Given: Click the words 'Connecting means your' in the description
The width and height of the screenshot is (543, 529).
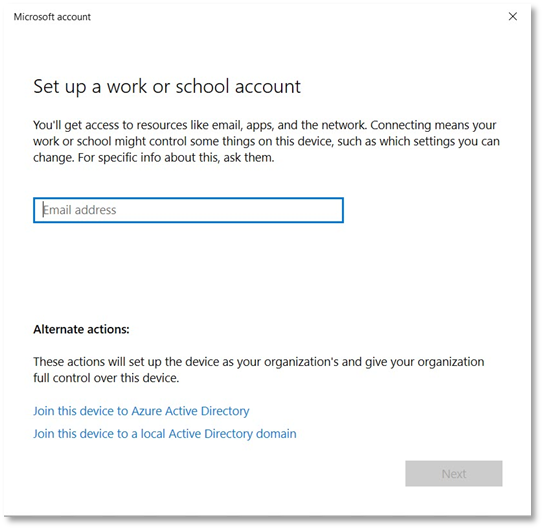Looking at the screenshot, I should (433, 125).
